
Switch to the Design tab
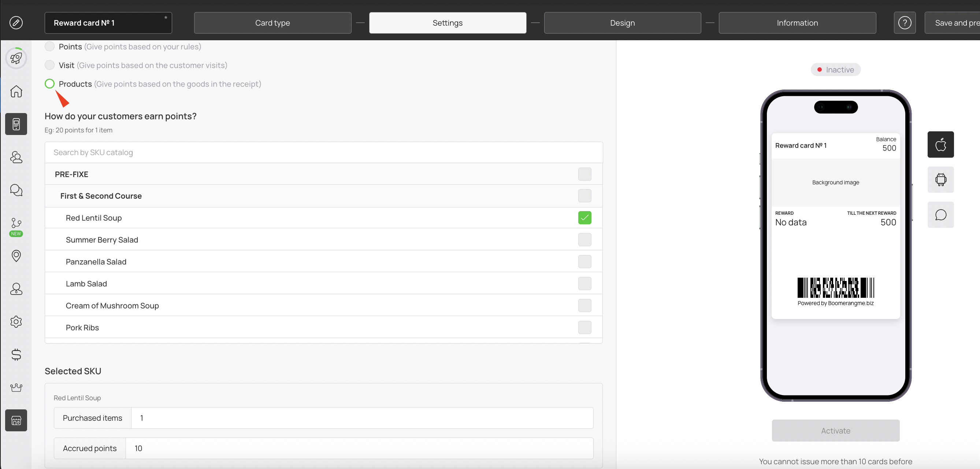tap(622, 23)
